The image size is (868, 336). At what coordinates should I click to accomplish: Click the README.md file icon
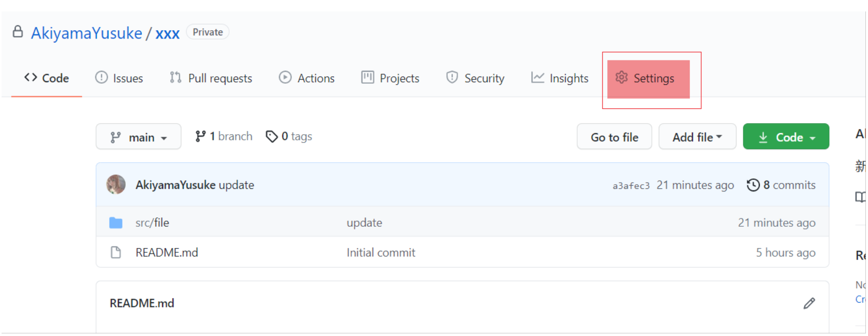pyautogui.click(x=116, y=252)
